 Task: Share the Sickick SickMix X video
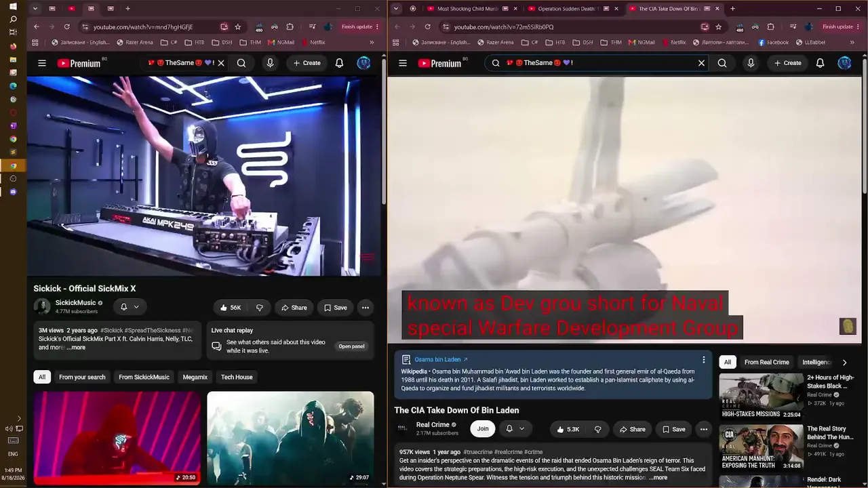tap(294, 308)
